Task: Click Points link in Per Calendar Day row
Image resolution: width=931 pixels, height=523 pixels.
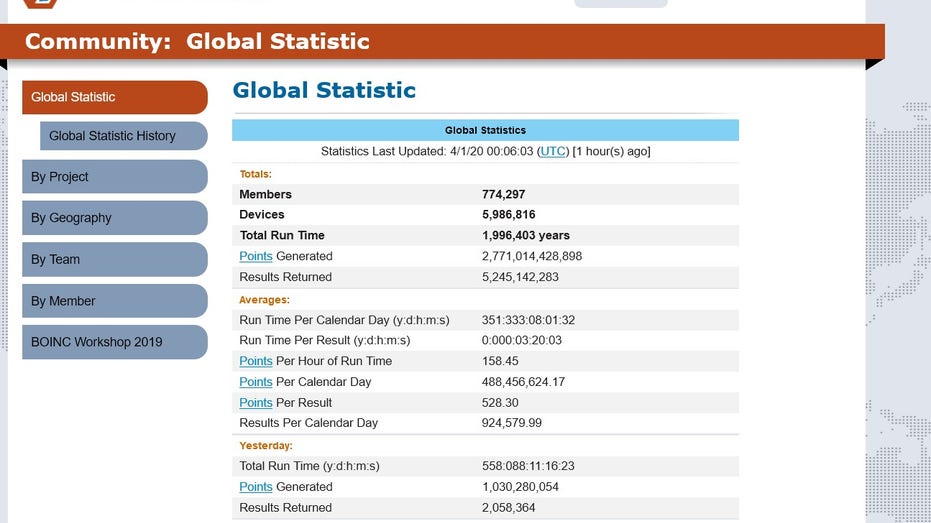Action: tap(256, 382)
